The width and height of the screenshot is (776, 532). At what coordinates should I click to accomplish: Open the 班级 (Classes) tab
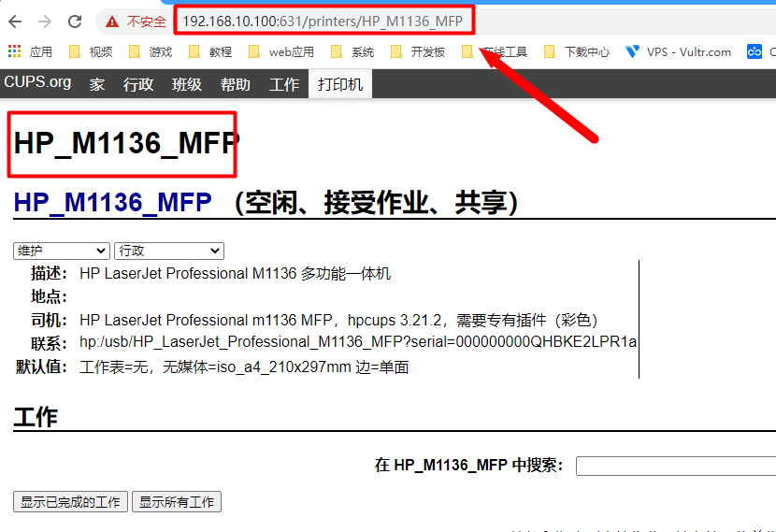pos(187,84)
